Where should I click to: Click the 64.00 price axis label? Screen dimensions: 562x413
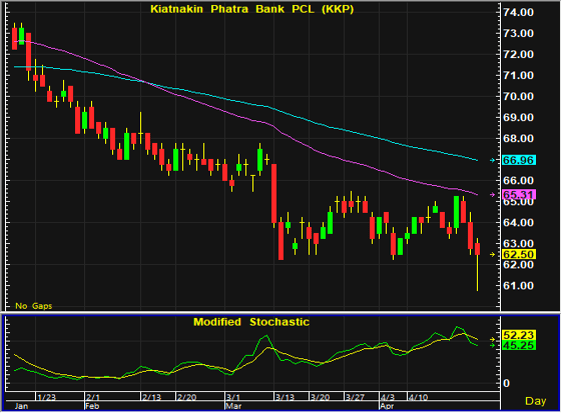pos(518,223)
